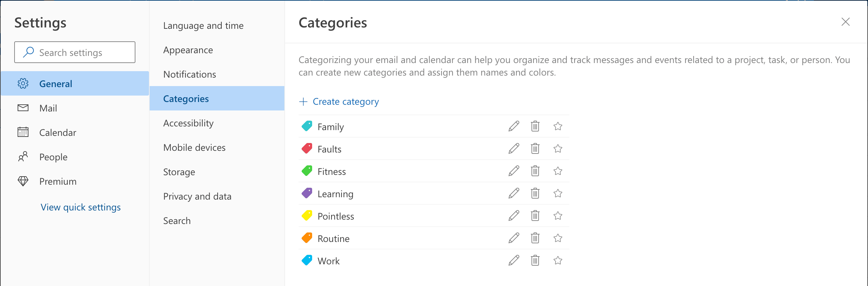Click the General gear icon

click(23, 83)
